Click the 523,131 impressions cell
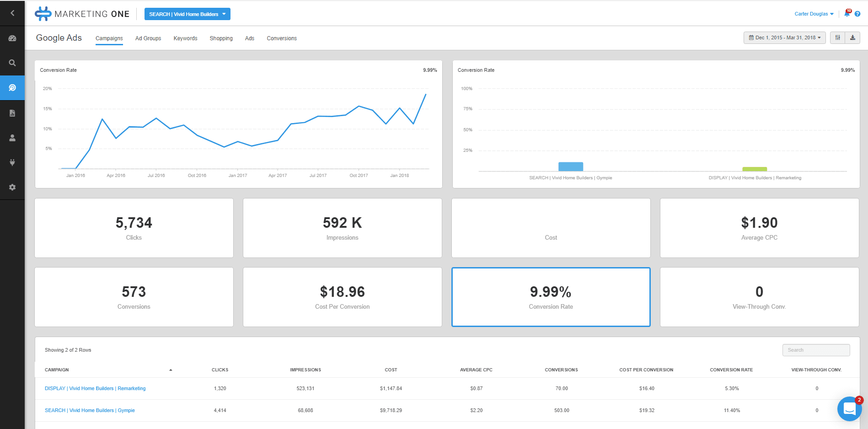The width and height of the screenshot is (868, 429). coord(305,388)
